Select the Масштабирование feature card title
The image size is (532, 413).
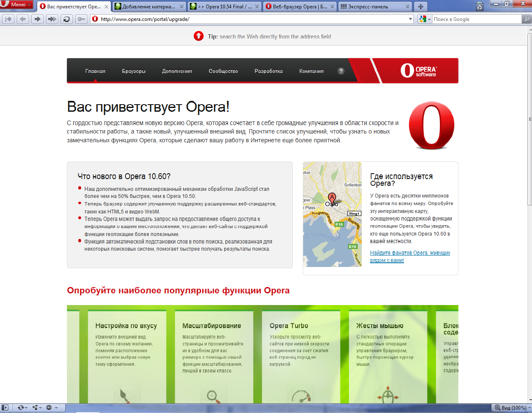(212, 326)
